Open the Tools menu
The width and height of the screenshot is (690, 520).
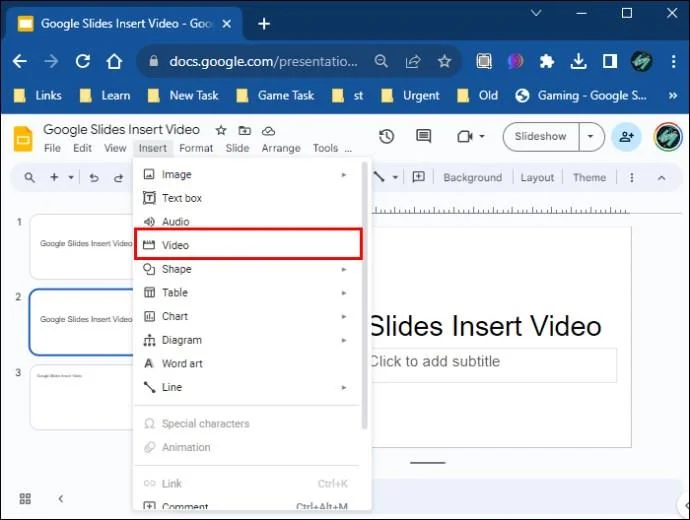click(325, 148)
